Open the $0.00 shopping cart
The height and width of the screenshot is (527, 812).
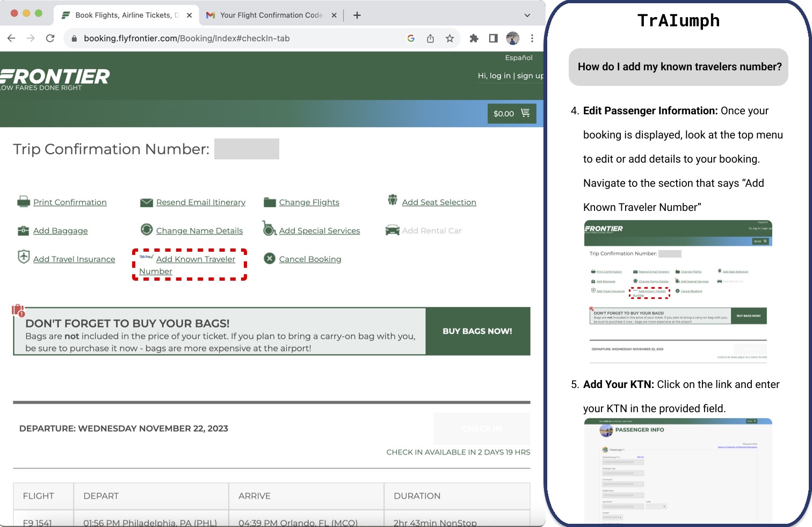512,113
